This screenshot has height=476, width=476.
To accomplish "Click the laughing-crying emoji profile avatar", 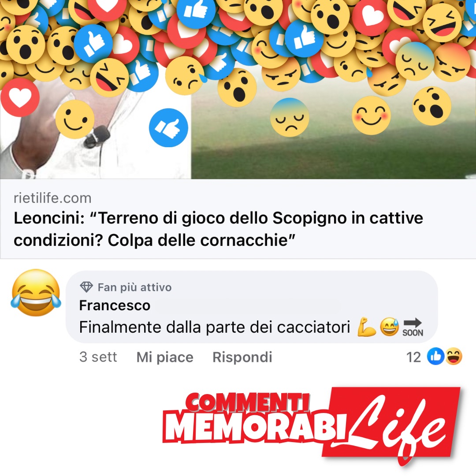I will coord(36,293).
